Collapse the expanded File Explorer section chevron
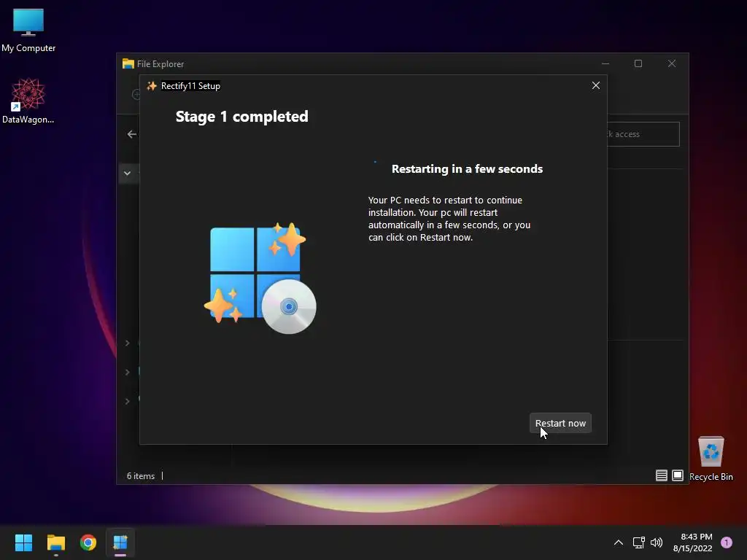This screenshot has height=560, width=747. click(127, 174)
